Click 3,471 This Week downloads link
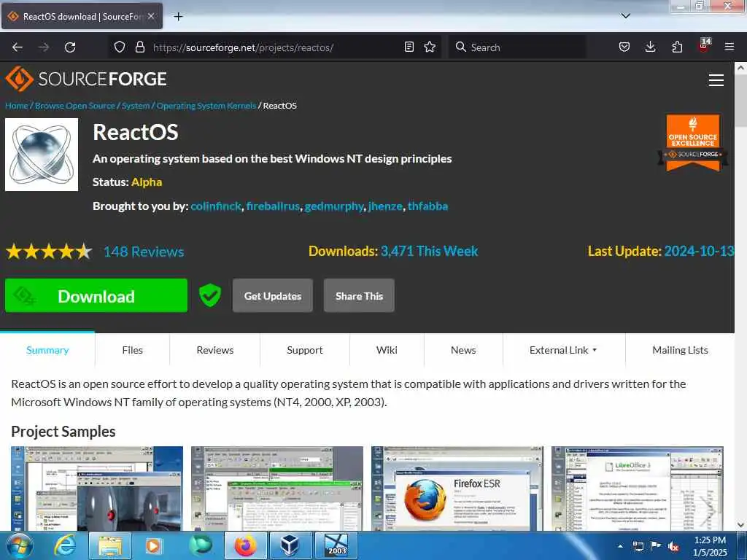This screenshot has height=560, width=747. click(429, 251)
